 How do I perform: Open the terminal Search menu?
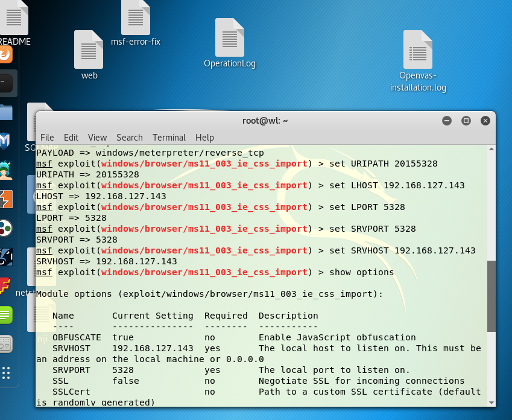click(x=130, y=138)
